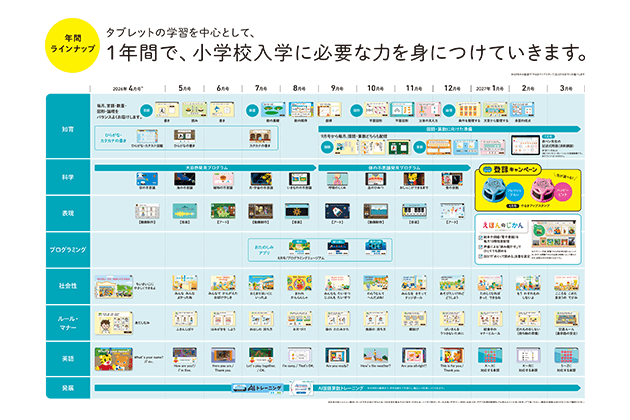This screenshot has width=630, height=420.
Task: Toggle the third checkbox under えほんのじかん
Action: (482, 256)
